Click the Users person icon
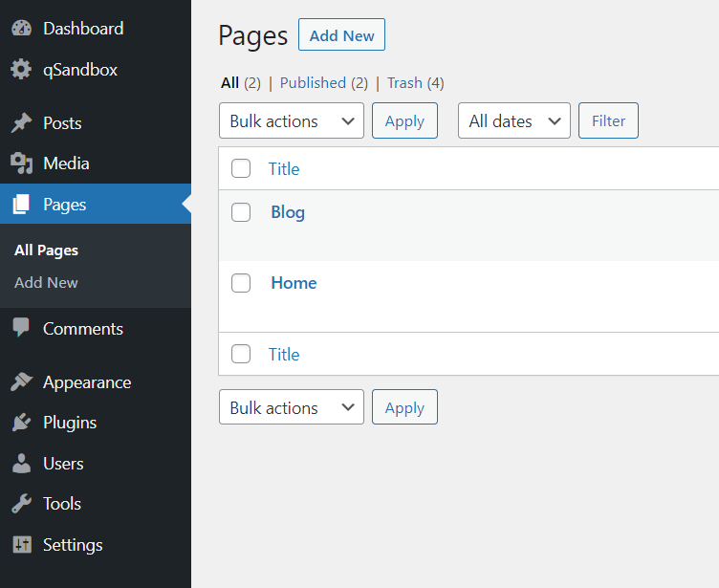719x588 pixels. (21, 464)
